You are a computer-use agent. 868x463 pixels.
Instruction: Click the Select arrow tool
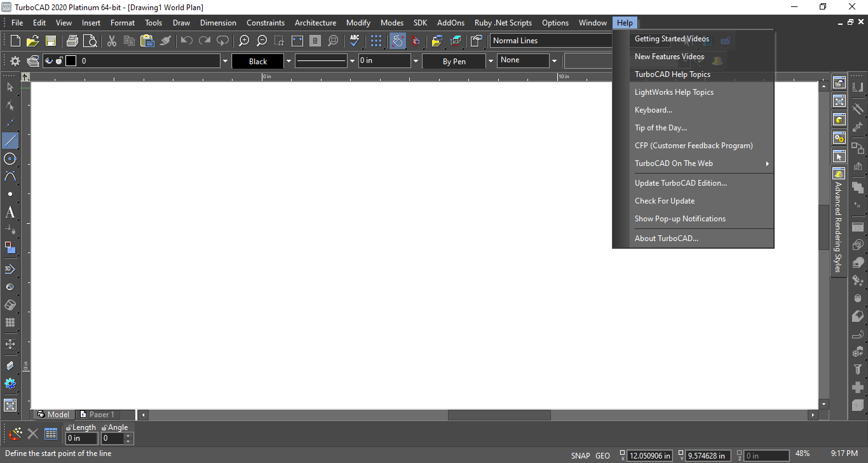10,87
